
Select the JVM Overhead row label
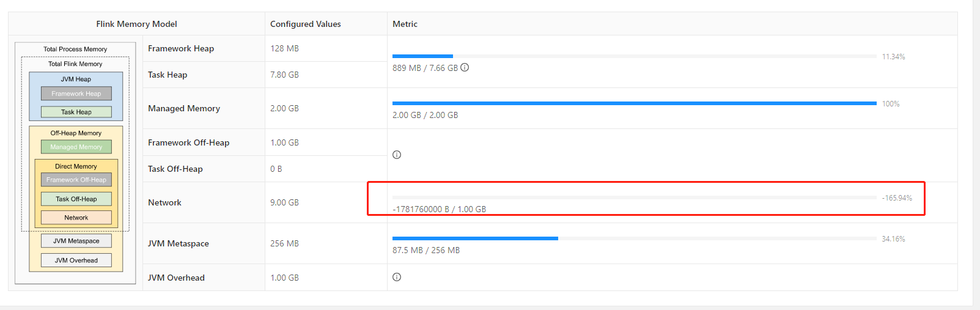pyautogui.click(x=176, y=278)
